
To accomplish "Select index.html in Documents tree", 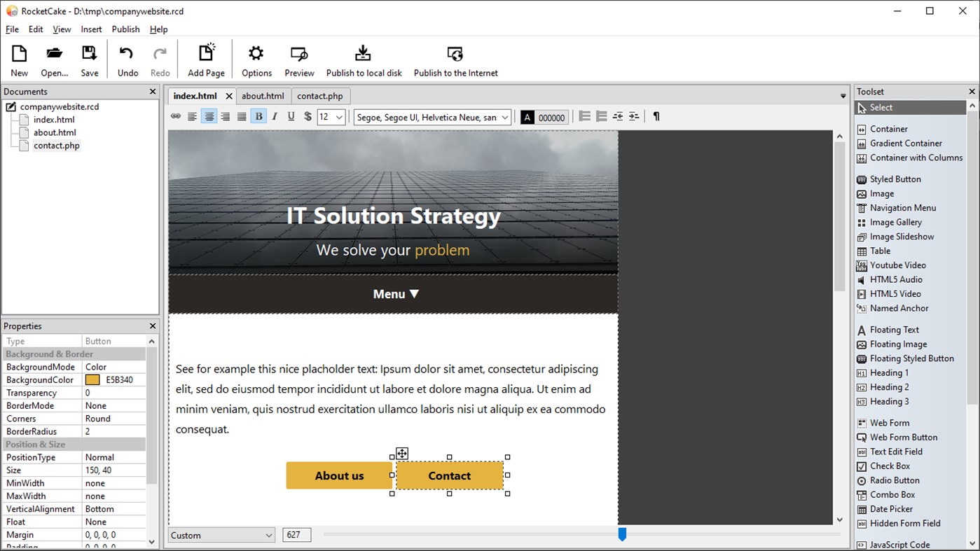I will 54,120.
